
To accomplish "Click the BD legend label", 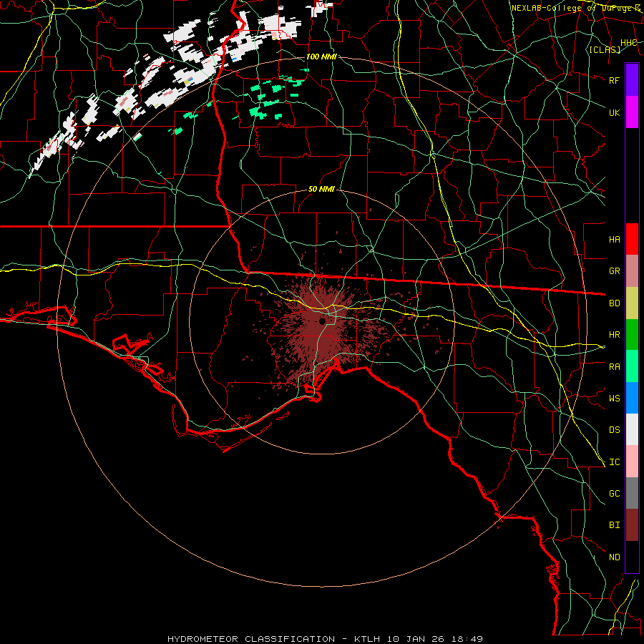I will tap(615, 303).
